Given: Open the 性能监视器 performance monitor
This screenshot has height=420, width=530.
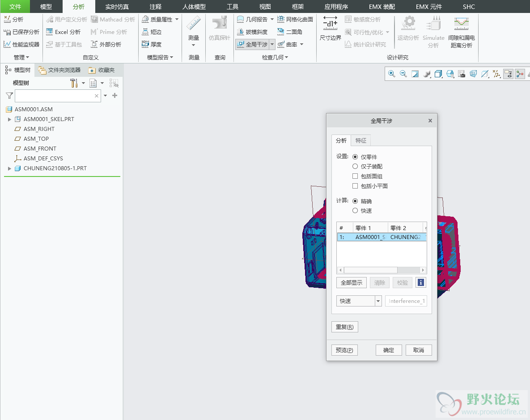Looking at the screenshot, I should [x=21, y=44].
